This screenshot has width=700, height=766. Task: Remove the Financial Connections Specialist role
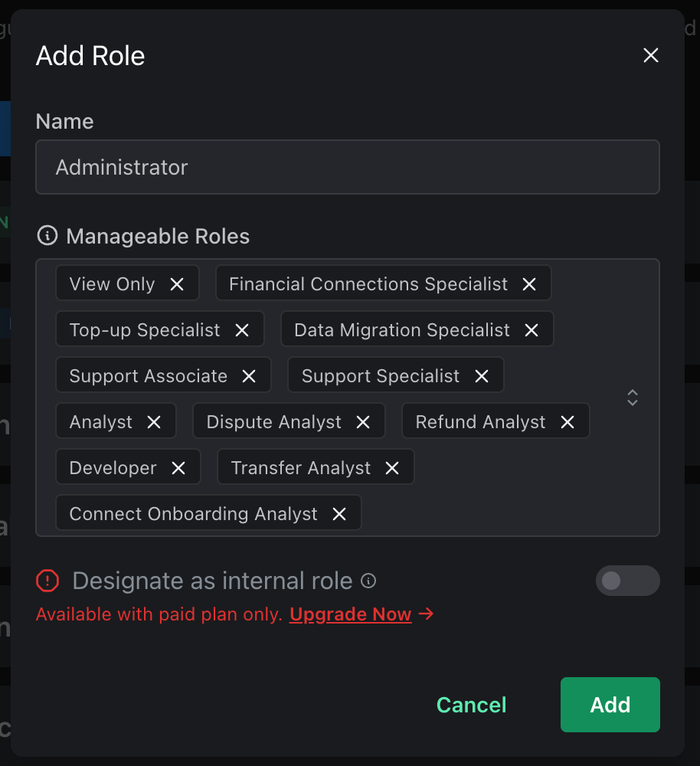click(528, 283)
